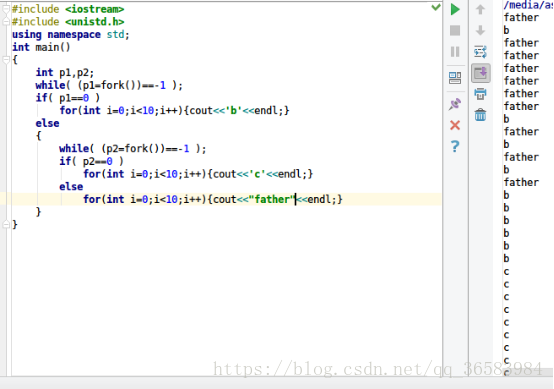Click the loop printing 'b'

tap(174, 111)
